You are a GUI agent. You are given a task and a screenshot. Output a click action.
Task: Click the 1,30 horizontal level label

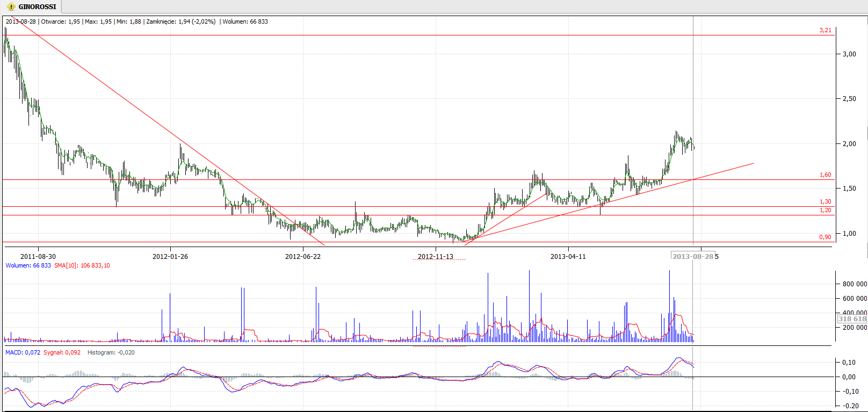[825, 201]
